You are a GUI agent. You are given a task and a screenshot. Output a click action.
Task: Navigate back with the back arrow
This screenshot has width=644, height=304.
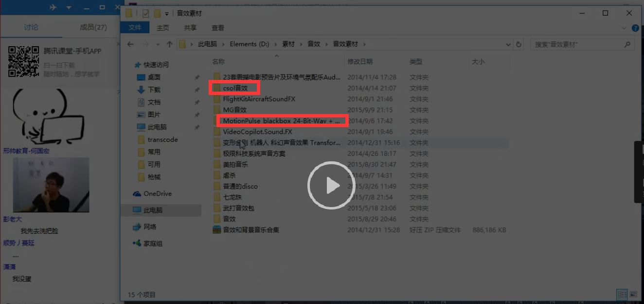(x=130, y=44)
